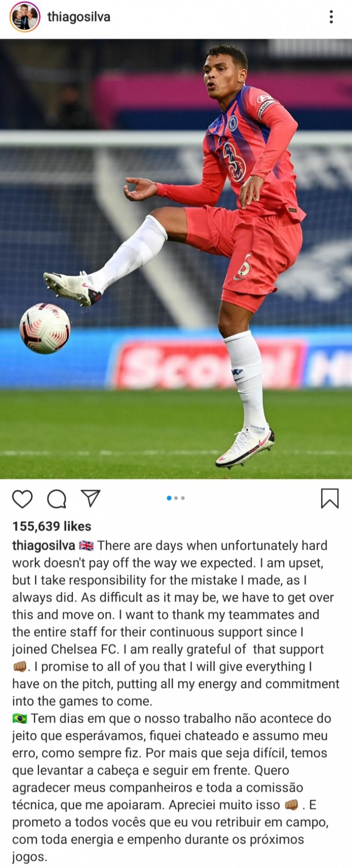Image resolution: width=352 pixels, height=868 pixels.
Task: Tap the Portuguese caption paragraph text
Action: (x=172, y=788)
